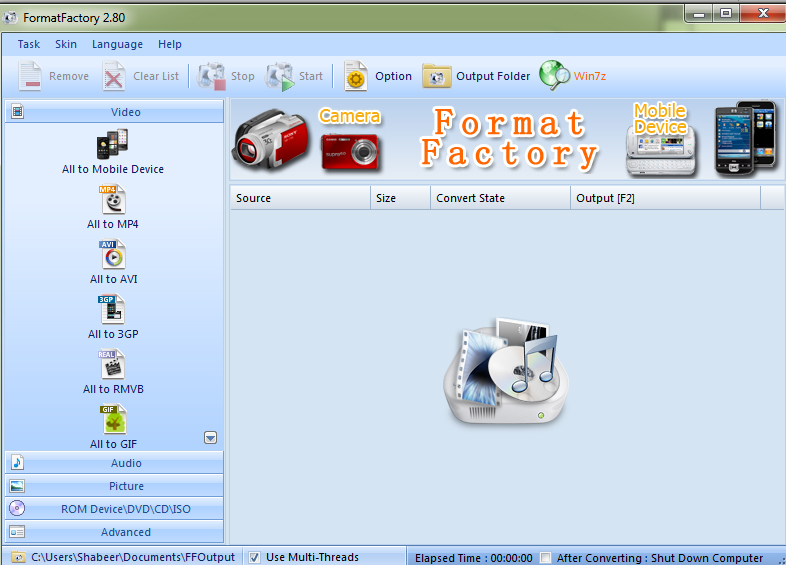Click the All to MP4 label
Image resolution: width=786 pixels, height=565 pixels.
[x=113, y=224]
